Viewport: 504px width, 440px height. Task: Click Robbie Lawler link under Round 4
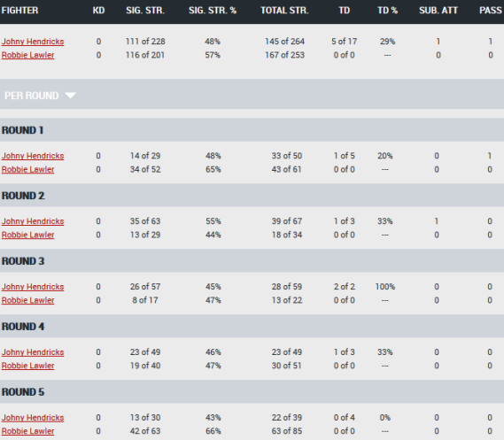28,366
